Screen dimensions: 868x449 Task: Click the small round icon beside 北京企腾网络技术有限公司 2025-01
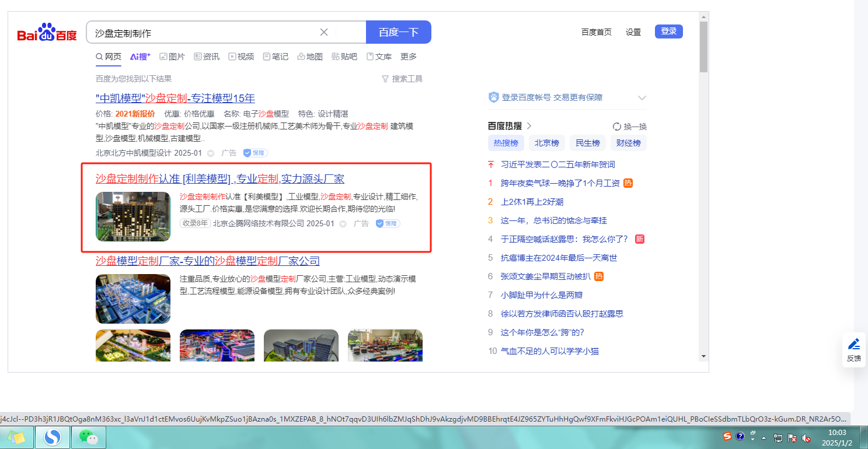[343, 224]
